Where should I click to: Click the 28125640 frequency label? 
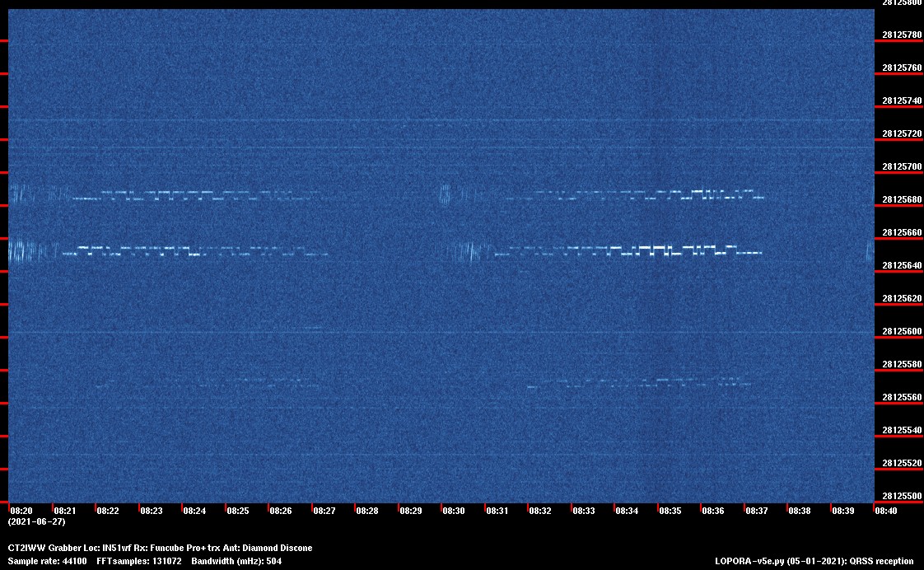pos(902,266)
